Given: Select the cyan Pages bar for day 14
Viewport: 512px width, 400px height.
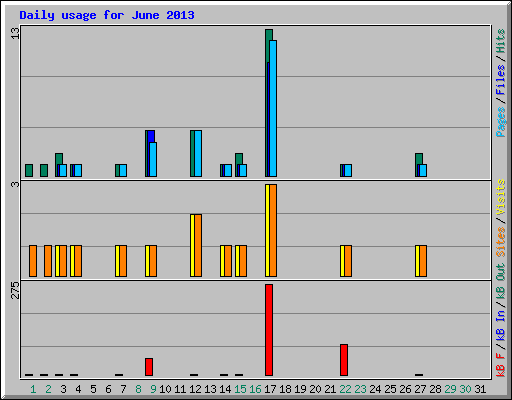Looking at the screenshot, I should 228,170.
